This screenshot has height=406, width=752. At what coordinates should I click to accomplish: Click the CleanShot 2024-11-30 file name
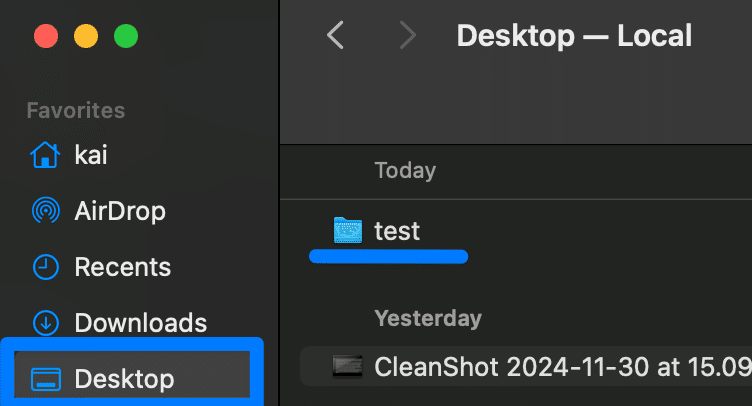560,366
